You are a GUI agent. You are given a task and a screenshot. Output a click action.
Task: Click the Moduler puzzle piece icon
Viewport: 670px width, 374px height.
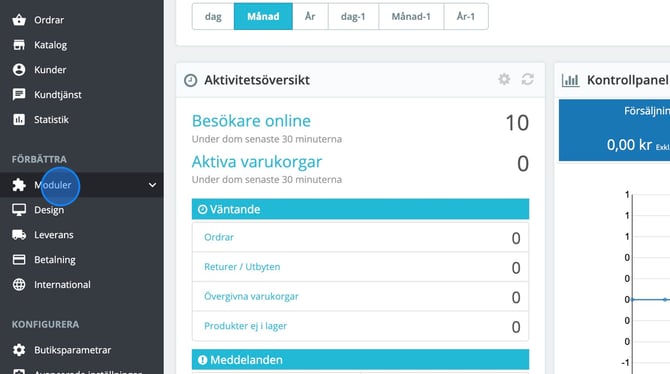click(19, 185)
